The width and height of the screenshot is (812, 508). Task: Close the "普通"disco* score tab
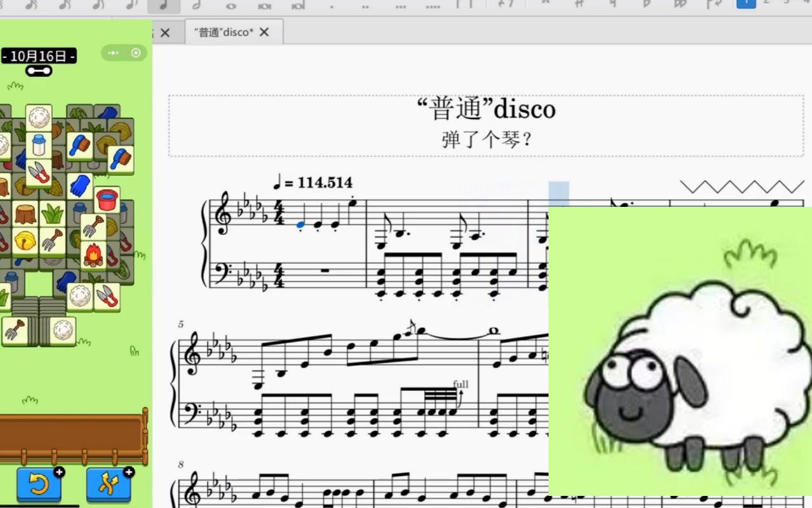tap(264, 32)
